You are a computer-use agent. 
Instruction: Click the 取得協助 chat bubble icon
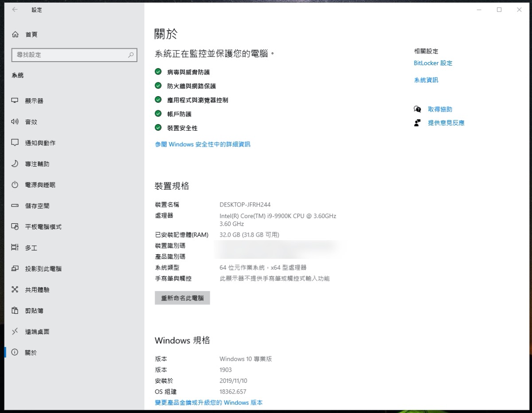click(417, 109)
